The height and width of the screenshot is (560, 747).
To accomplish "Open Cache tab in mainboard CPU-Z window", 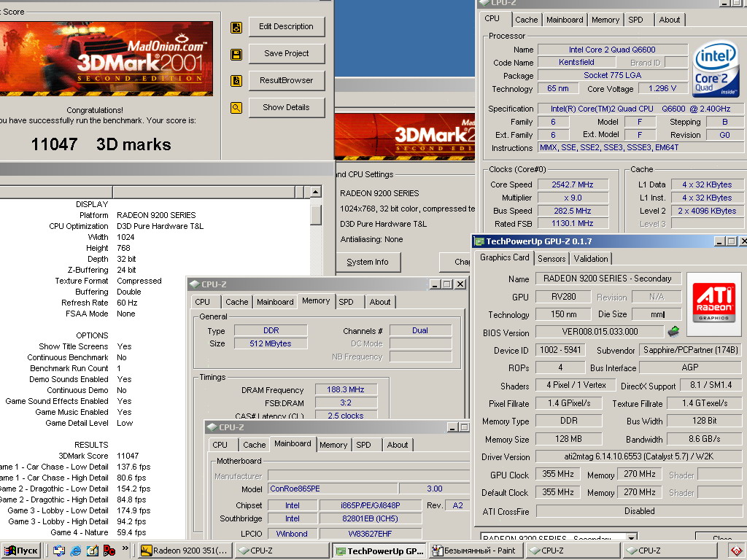I will tap(255, 445).
